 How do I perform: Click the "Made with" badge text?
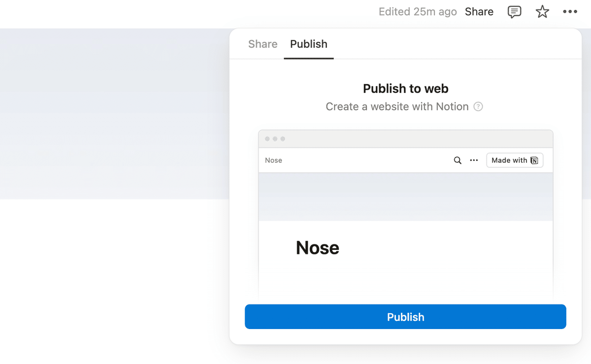pyautogui.click(x=509, y=160)
